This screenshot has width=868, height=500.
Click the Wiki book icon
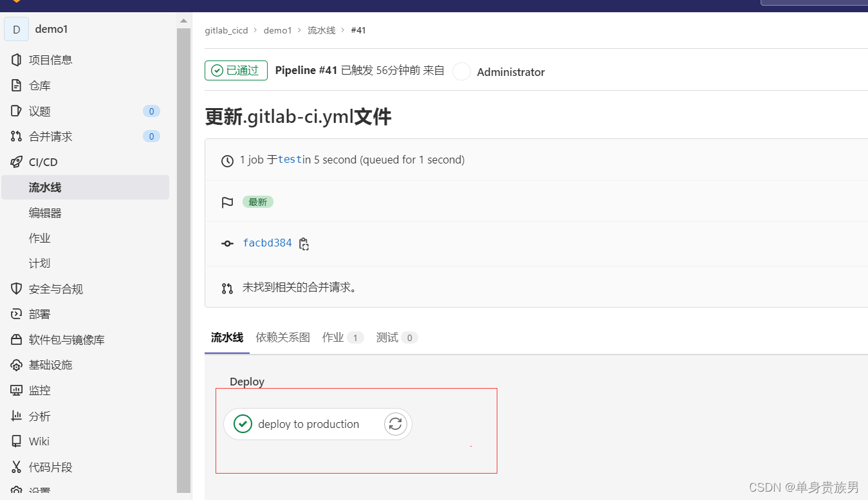17,441
